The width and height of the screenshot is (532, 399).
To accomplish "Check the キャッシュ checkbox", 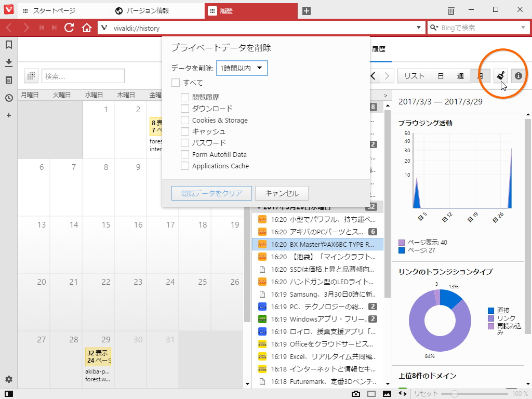I will [x=185, y=131].
